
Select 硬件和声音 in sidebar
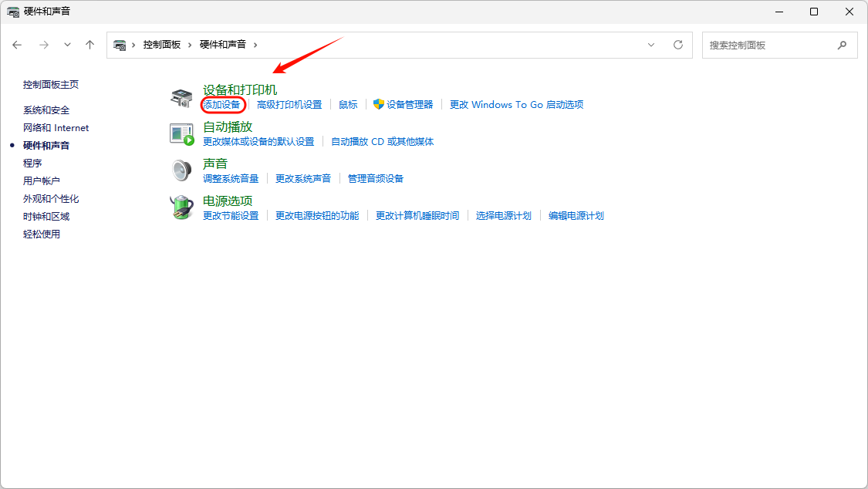pos(46,146)
